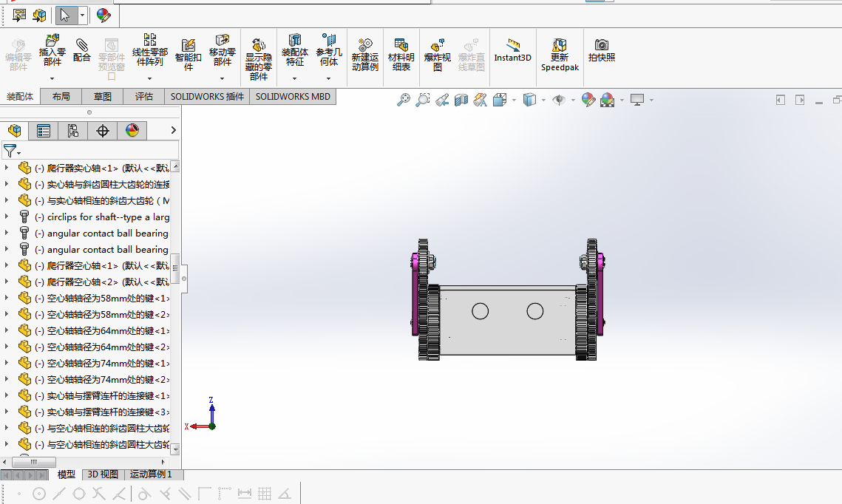Click tree horizontal scrollbar thumb
The width and height of the screenshot is (842, 504).
pyautogui.click(x=34, y=462)
